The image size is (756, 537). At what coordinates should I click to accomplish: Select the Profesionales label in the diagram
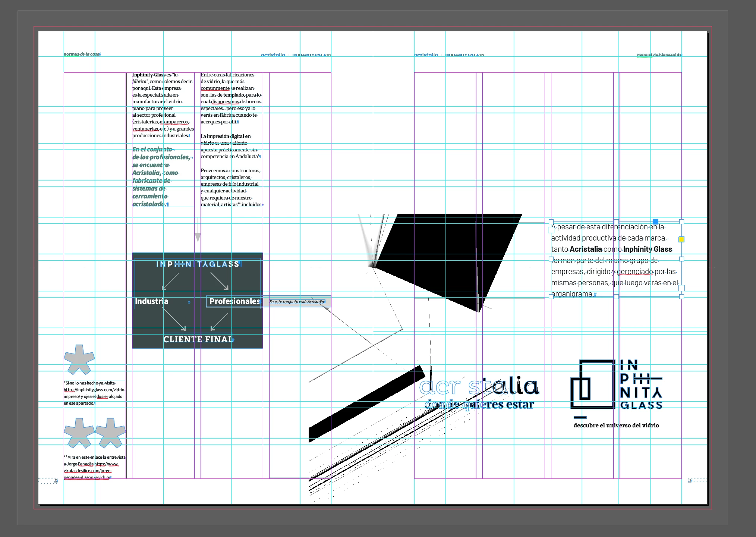tap(234, 301)
